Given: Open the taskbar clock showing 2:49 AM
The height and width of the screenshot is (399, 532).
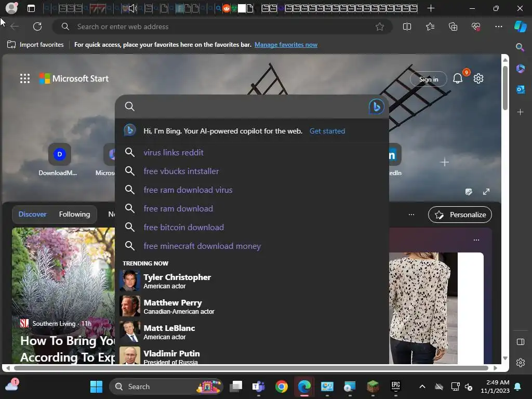Looking at the screenshot, I should tap(495, 387).
